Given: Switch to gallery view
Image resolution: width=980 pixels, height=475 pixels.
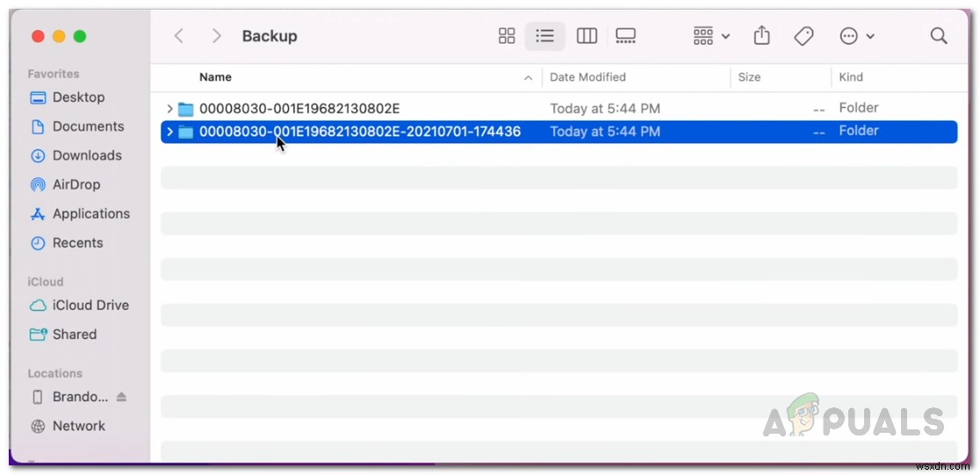Looking at the screenshot, I should point(625,36).
